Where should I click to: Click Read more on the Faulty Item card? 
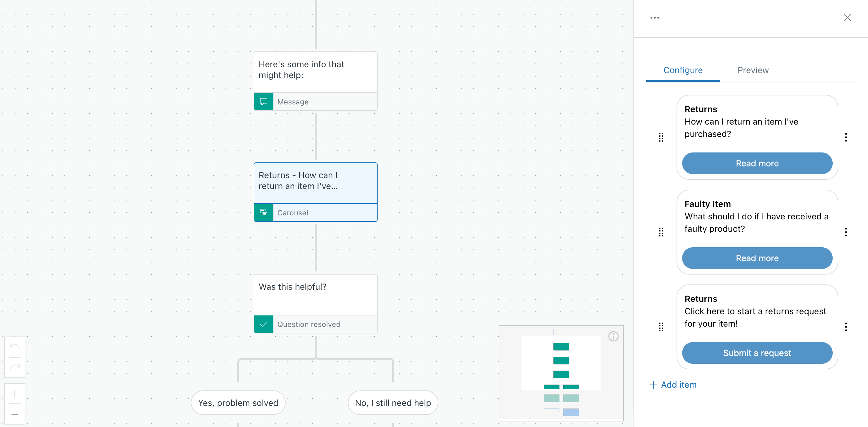pos(757,258)
